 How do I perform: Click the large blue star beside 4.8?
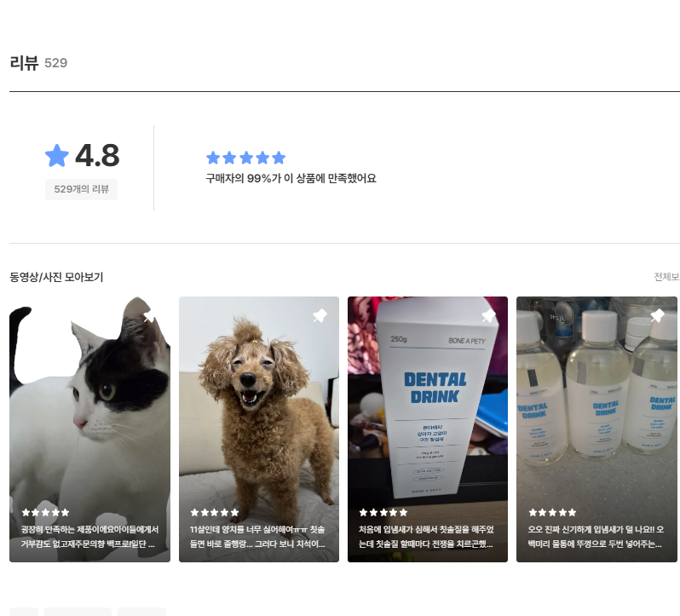(x=56, y=156)
